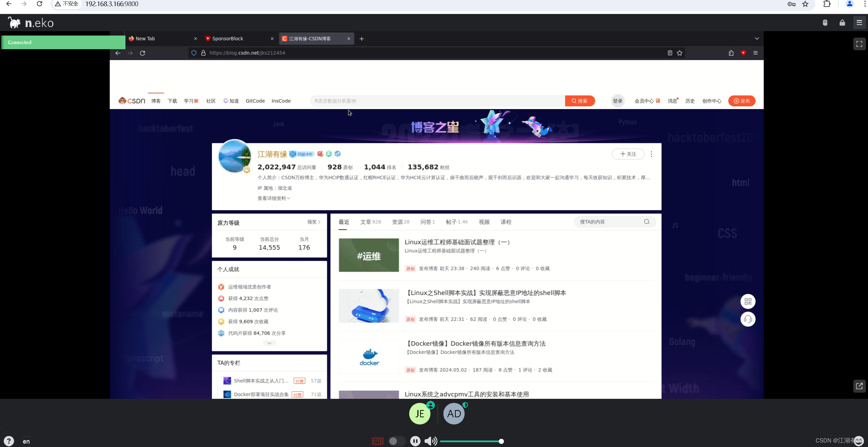Open the tab list dropdown at tab bar's right
The image size is (868, 447).
pyautogui.click(x=757, y=38)
